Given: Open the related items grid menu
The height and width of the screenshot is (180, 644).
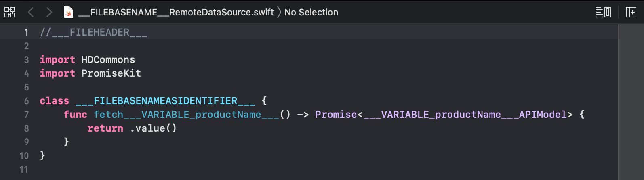Looking at the screenshot, I should [10, 12].
